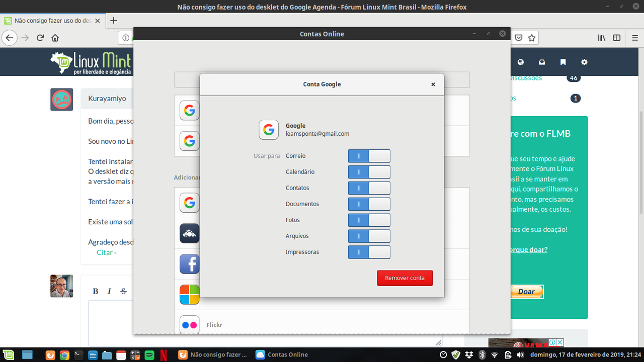Open forum bookmarks icon

pyautogui.click(x=563, y=62)
